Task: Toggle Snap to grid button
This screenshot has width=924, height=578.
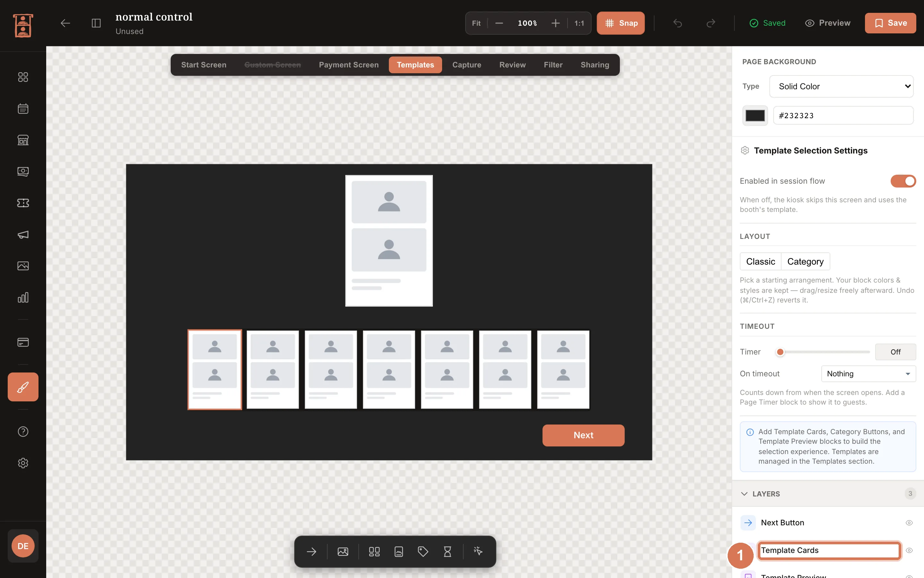Action: (620, 23)
